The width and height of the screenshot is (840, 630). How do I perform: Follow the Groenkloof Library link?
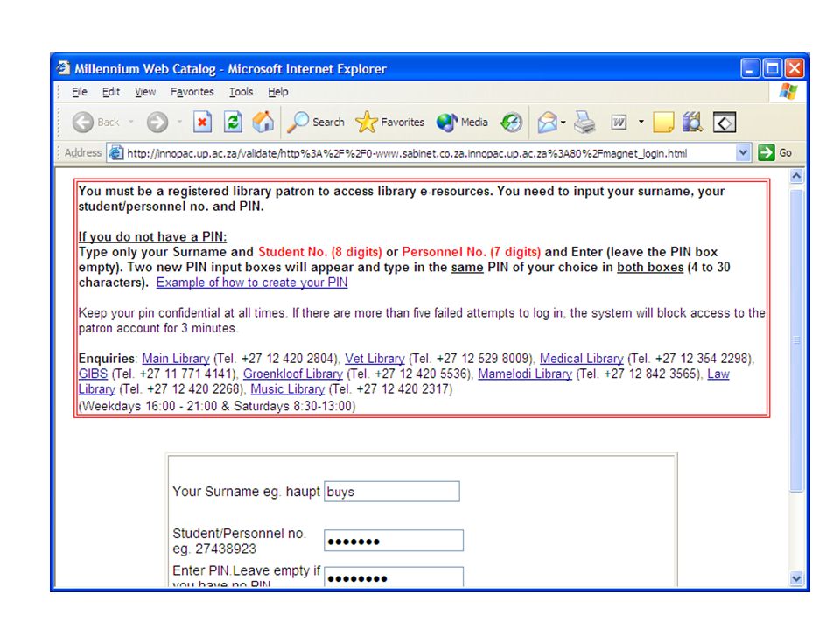click(292, 374)
